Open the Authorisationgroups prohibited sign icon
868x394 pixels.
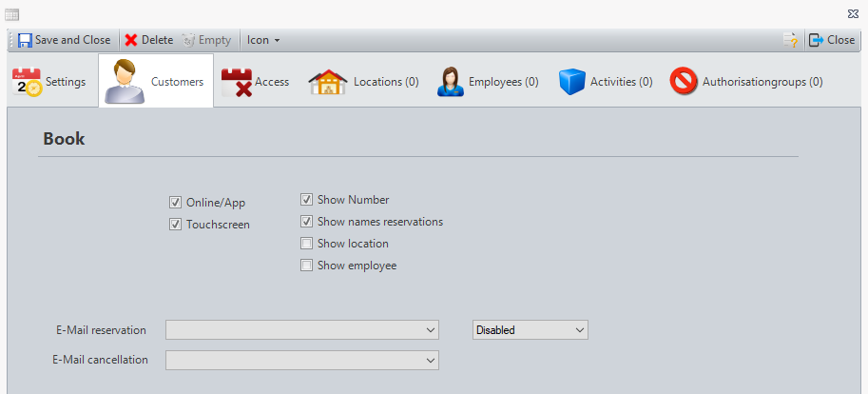(684, 82)
